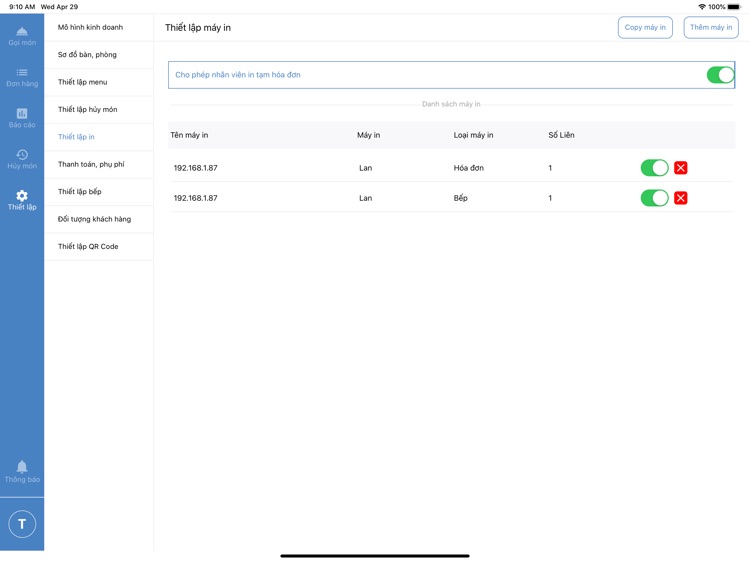750x562 pixels.
Task: Tap the battery status icon
Action: click(734, 7)
